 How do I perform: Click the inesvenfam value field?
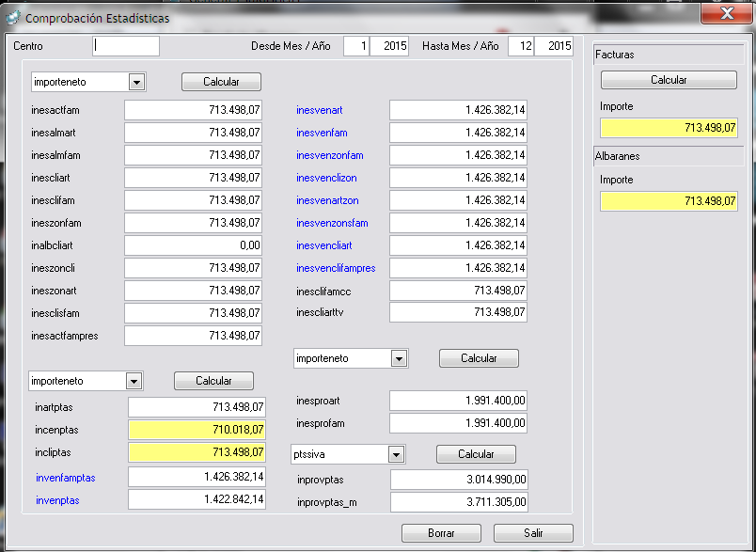point(459,133)
